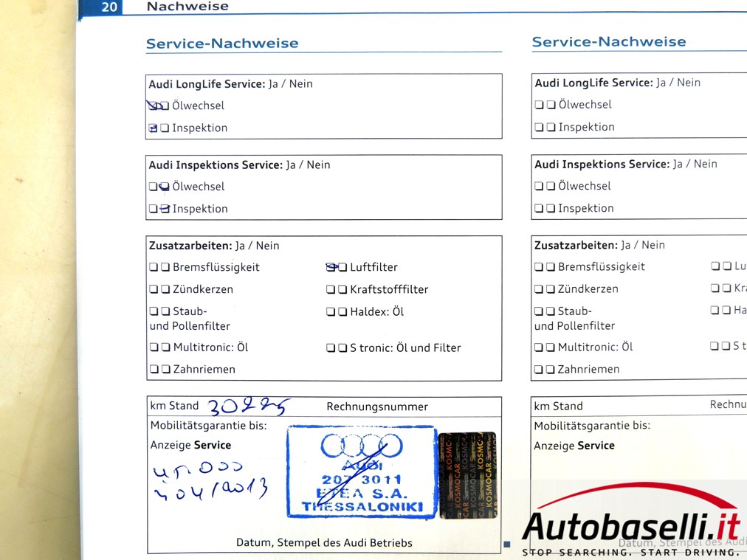
Task: Click "Mobilitätsgarantie bis:" in the filled-in form
Action: point(209,426)
